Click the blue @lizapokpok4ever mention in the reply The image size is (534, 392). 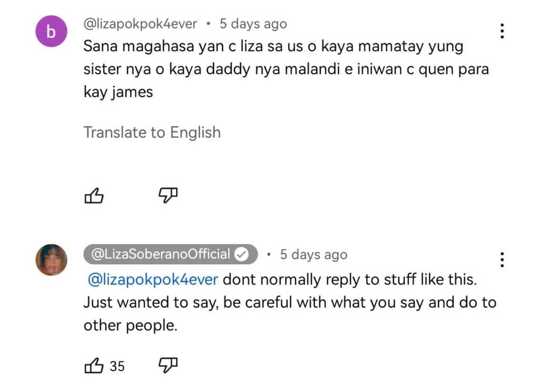pyautogui.click(x=153, y=279)
